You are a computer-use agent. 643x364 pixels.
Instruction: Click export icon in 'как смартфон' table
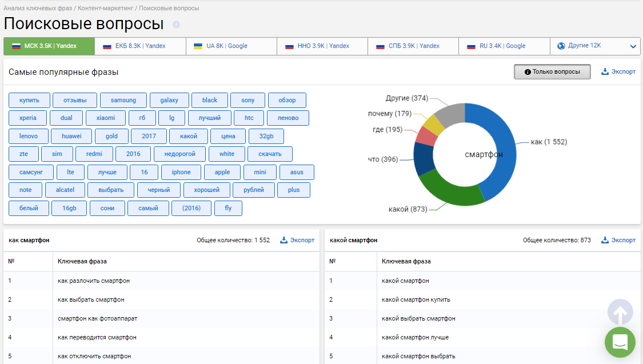click(x=283, y=240)
